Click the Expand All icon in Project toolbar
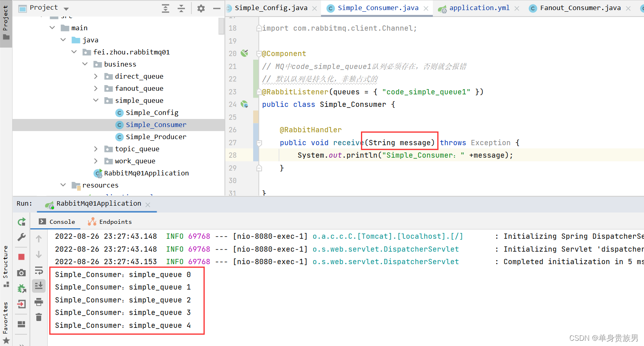Screen dimensions: 644x346 click(166, 8)
